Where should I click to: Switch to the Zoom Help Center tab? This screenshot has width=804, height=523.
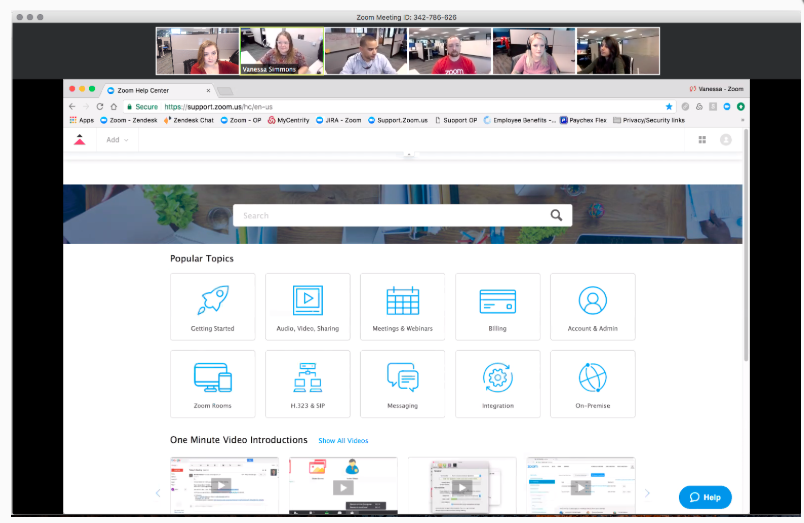pos(160,90)
